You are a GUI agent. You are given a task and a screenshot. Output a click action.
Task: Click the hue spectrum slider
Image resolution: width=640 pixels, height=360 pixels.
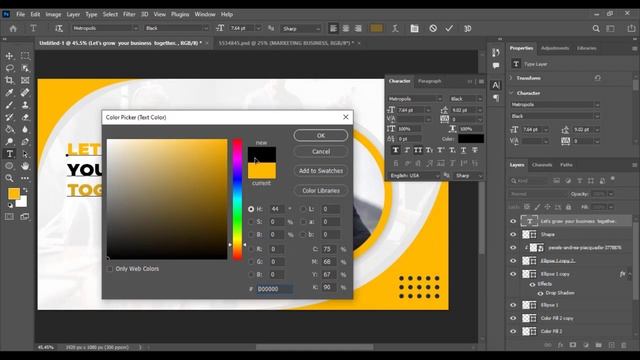(237, 199)
